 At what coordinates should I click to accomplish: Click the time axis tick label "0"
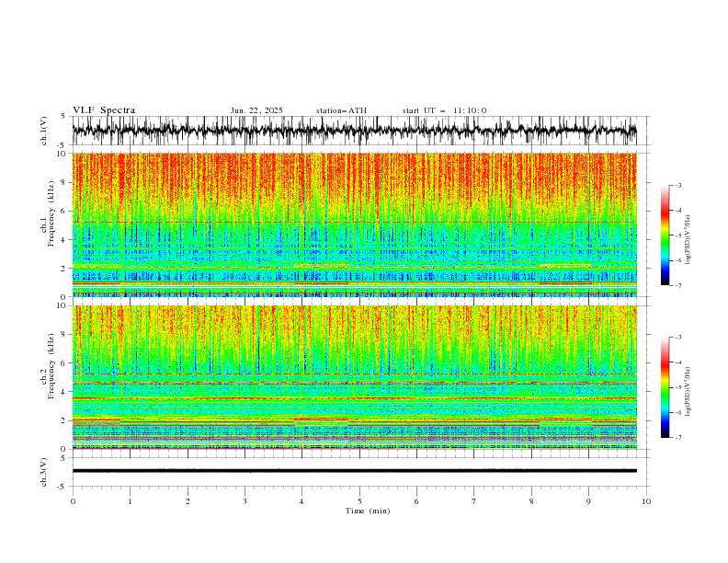(x=73, y=501)
